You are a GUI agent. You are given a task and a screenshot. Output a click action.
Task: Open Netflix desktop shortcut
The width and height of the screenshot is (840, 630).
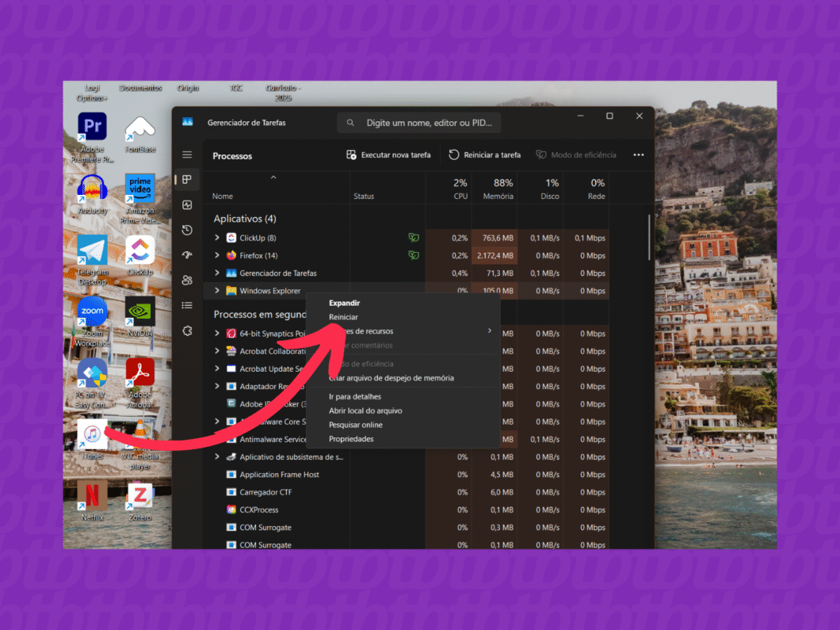click(92, 501)
